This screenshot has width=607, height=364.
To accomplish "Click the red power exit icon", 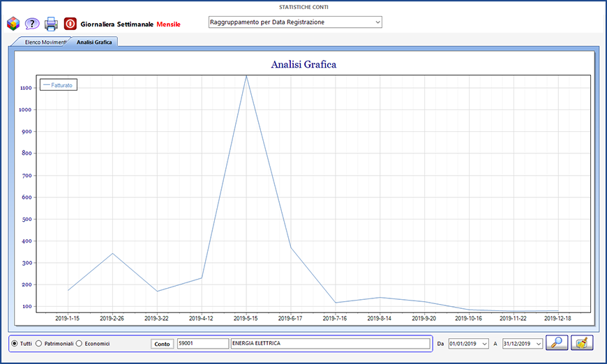I will pos(70,24).
